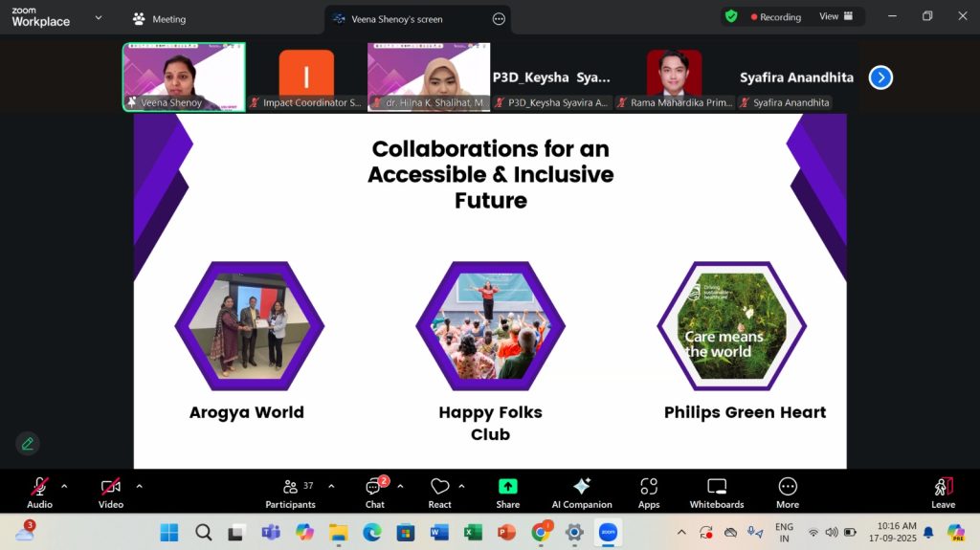Screen dimensions: 980x550
Task: Open the Apps panel
Action: [649, 492]
